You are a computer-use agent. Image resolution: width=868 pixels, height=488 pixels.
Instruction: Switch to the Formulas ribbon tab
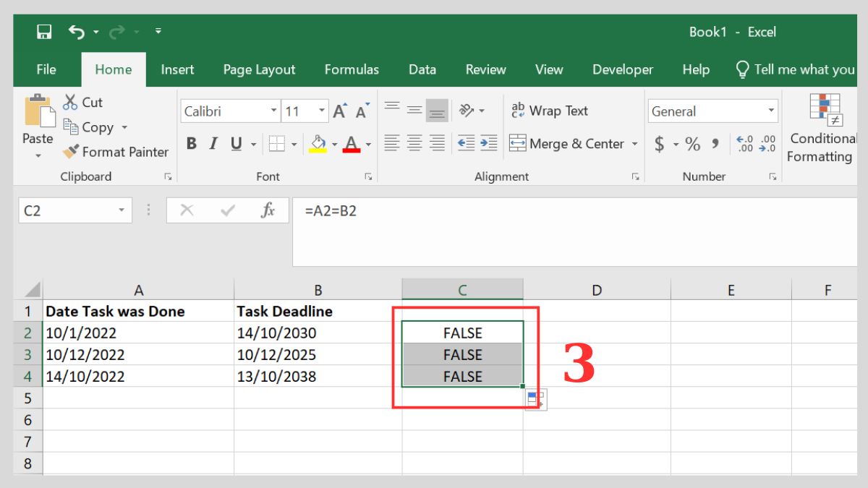coord(352,69)
